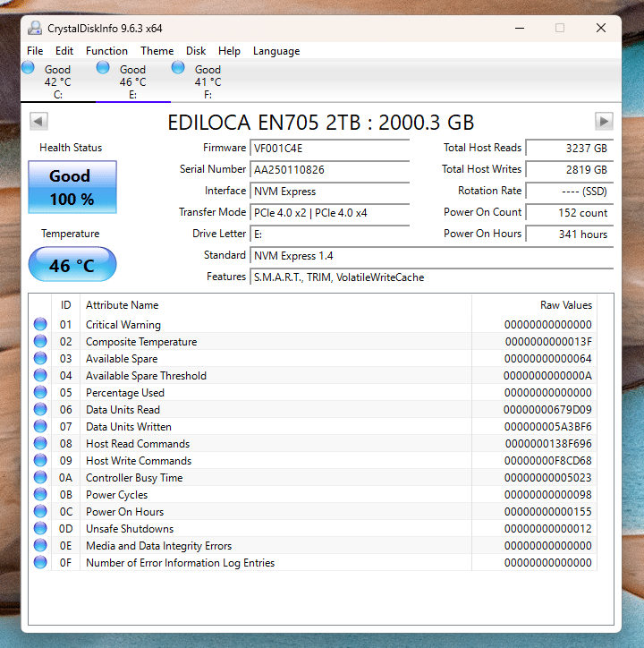This screenshot has height=648, width=644.
Task: Open the Theme menu
Action: tap(157, 51)
